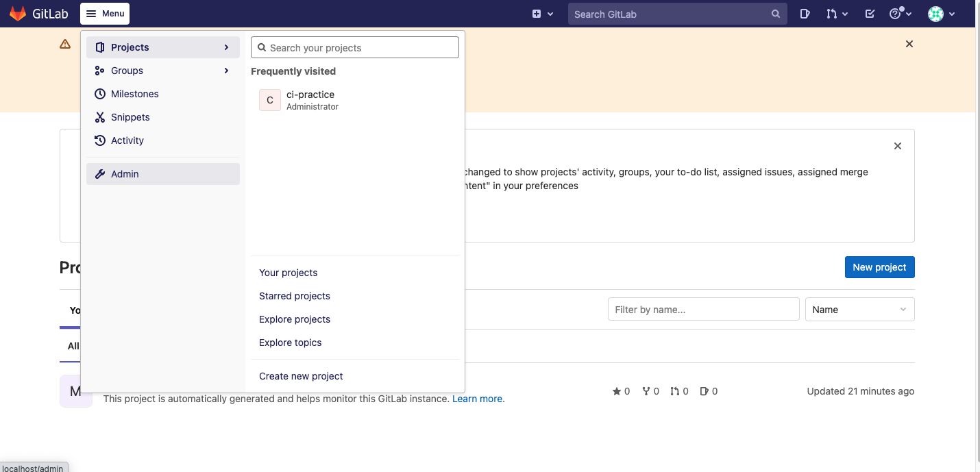Expand the Projects submenu chevron
Viewport: 980px width, 472px height.
[226, 47]
